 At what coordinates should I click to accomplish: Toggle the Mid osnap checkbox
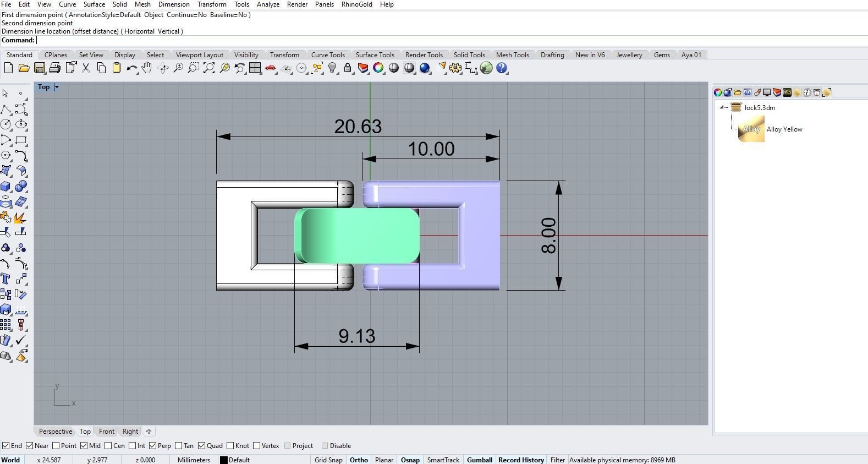point(84,446)
